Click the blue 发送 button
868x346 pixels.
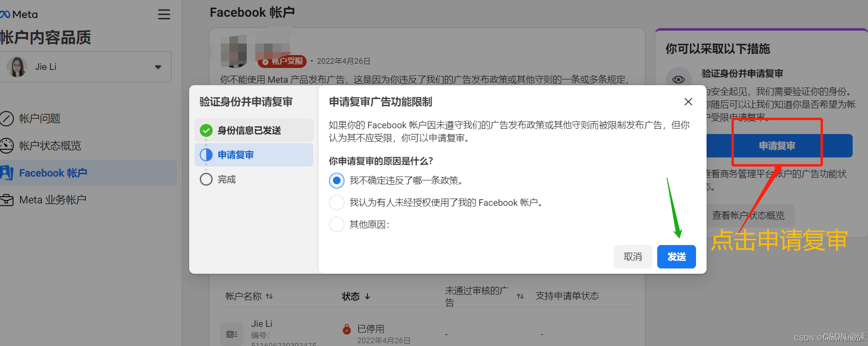pos(676,257)
